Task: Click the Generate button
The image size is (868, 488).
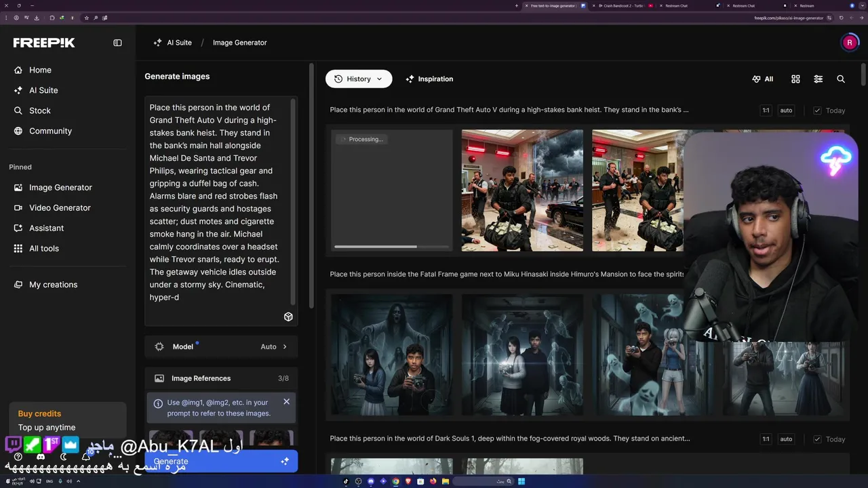Action: coord(222,462)
